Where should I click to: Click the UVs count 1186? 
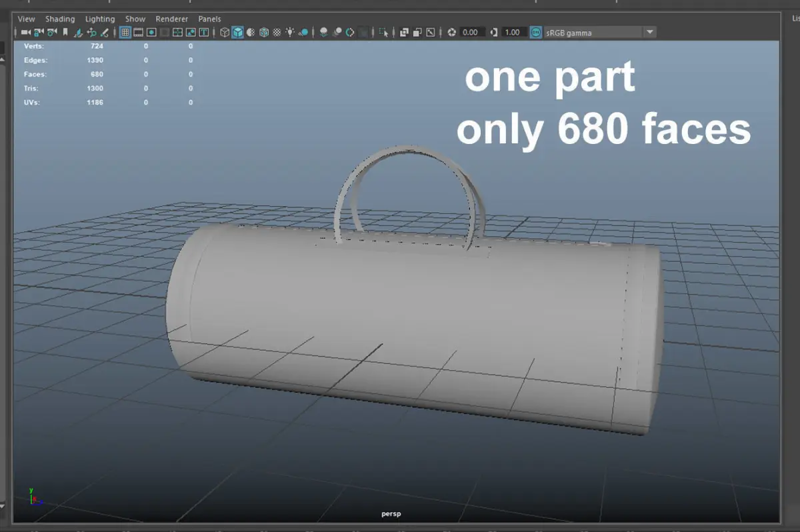click(95, 102)
